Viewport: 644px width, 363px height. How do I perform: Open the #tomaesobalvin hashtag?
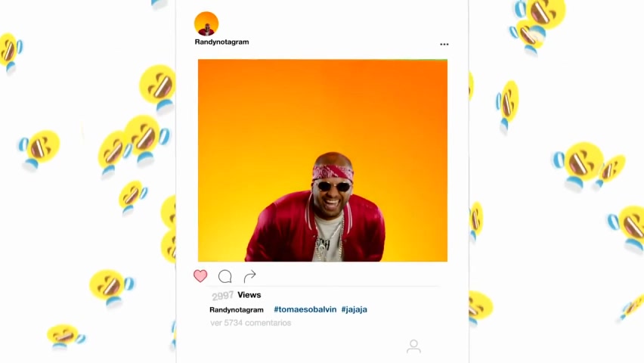305,309
